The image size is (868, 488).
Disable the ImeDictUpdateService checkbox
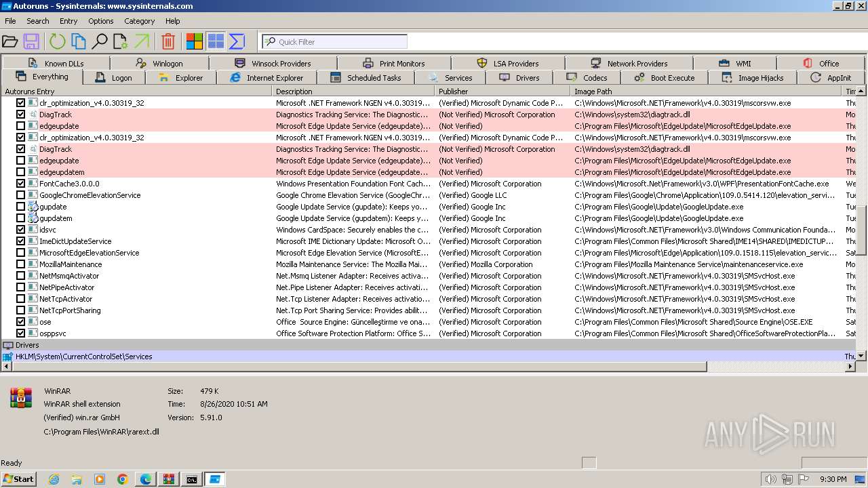(x=20, y=241)
